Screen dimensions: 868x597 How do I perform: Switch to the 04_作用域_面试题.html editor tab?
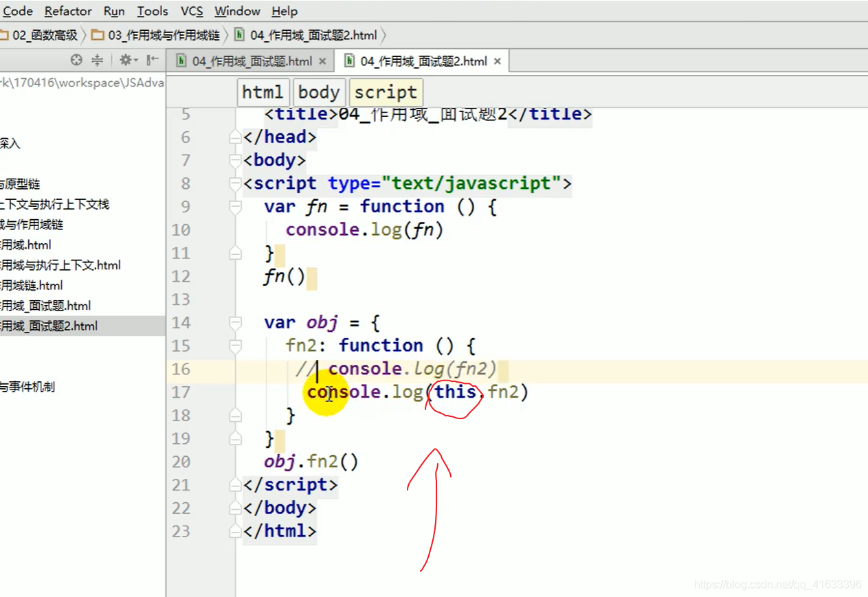point(252,61)
